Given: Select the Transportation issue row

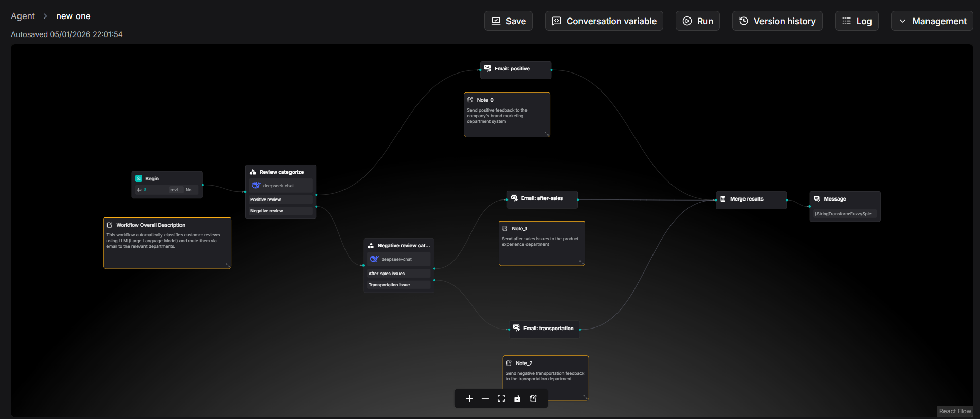Looking at the screenshot, I should click(x=399, y=285).
